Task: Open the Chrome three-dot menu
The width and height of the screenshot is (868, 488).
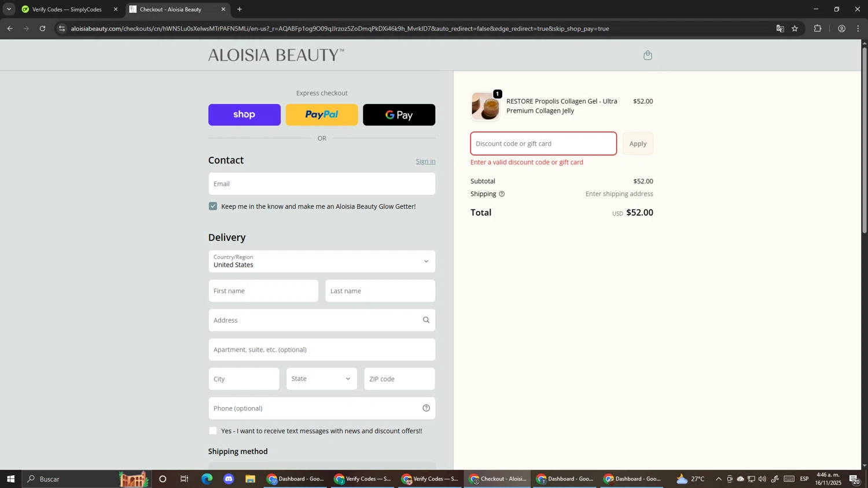Action: tap(858, 28)
